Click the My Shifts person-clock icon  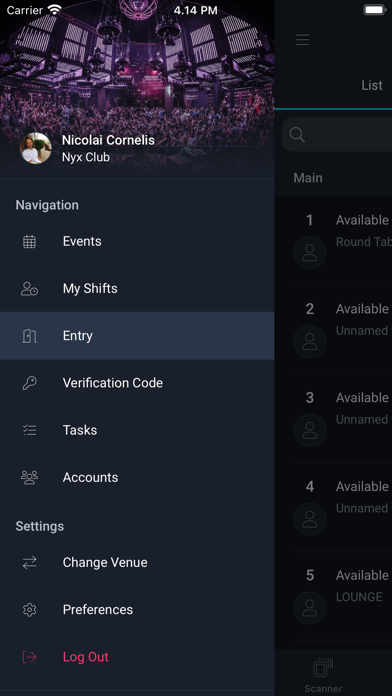(x=29, y=289)
